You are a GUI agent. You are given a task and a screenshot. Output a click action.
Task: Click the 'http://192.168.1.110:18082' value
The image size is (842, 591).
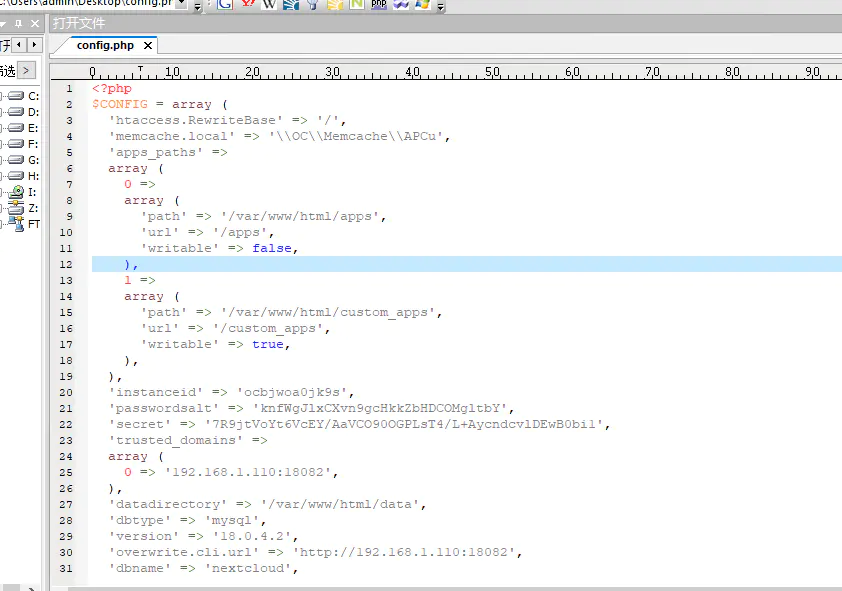(404, 552)
